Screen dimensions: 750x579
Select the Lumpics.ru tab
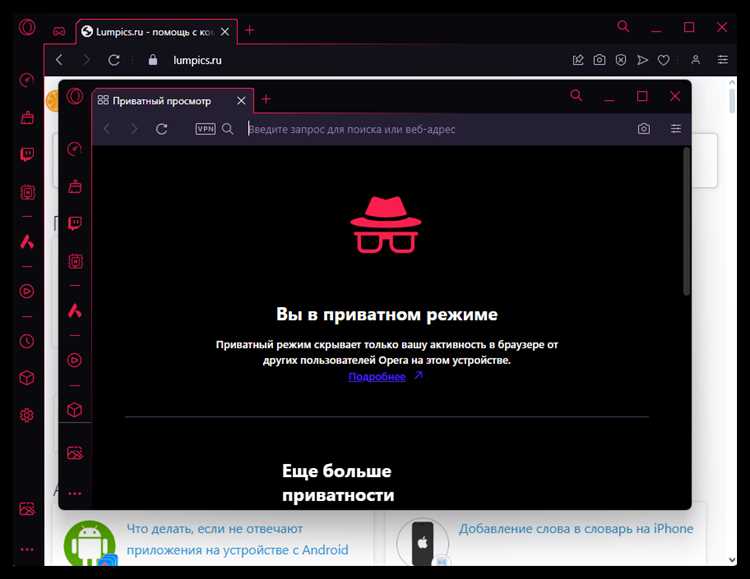pyautogui.click(x=154, y=32)
